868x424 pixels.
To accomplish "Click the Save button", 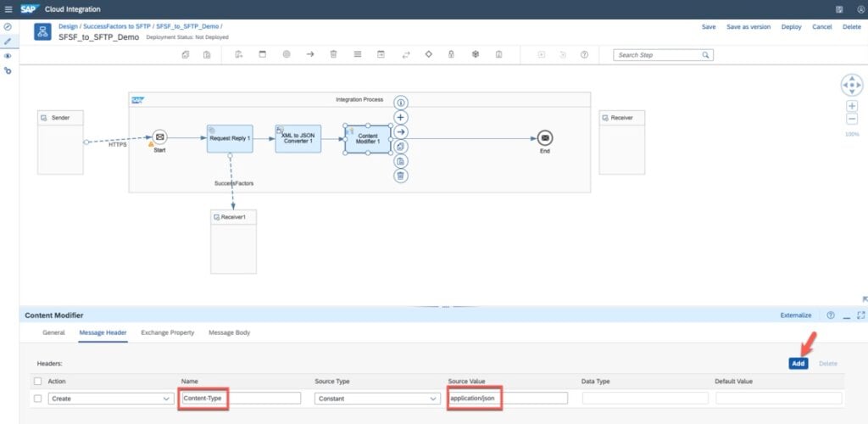I will (709, 26).
